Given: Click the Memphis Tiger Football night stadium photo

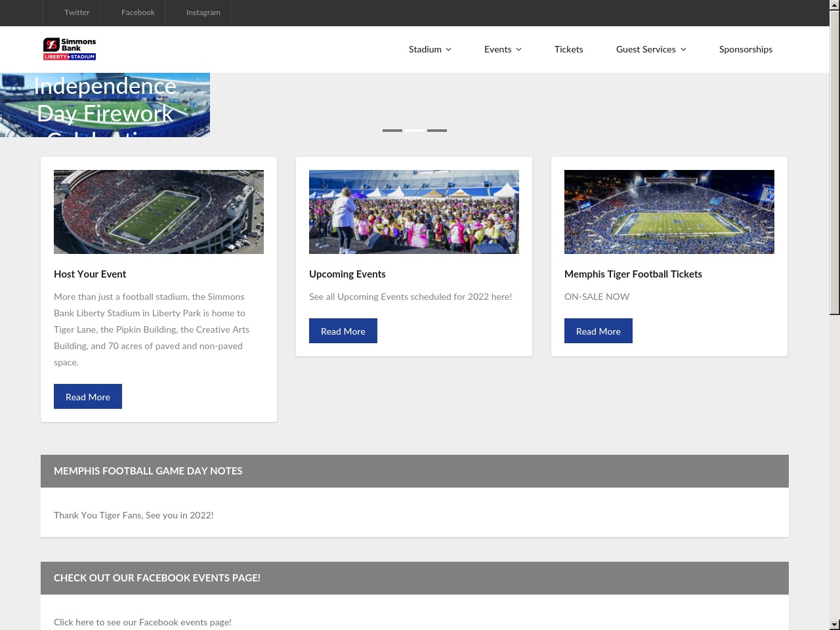Looking at the screenshot, I should pyautogui.click(x=669, y=212).
